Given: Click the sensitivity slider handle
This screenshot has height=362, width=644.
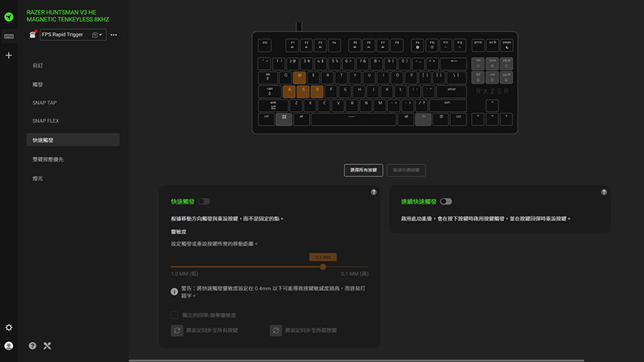Looking at the screenshot, I should pos(323,267).
